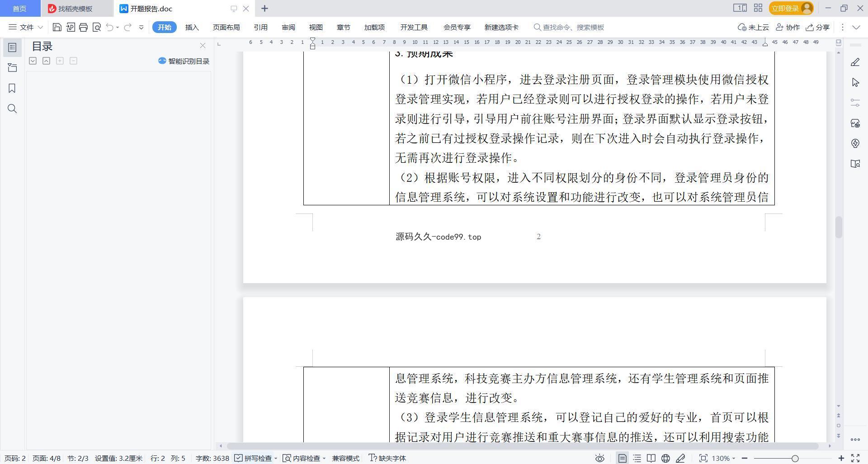Open the spell check dropdown arrow
This screenshot has height=464, width=868.
(276, 459)
